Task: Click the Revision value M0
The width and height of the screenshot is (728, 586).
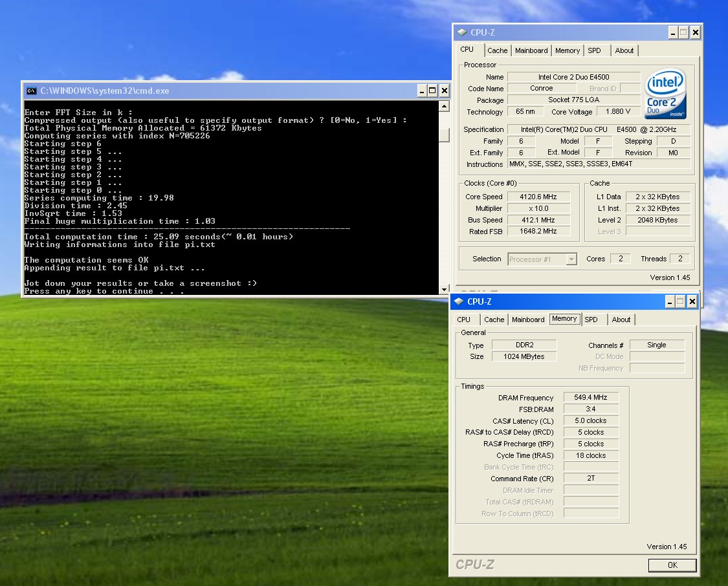Action: coord(673,153)
